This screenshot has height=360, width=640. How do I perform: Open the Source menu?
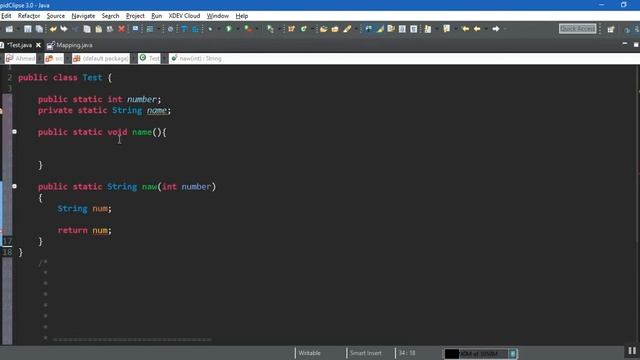[x=56, y=16]
